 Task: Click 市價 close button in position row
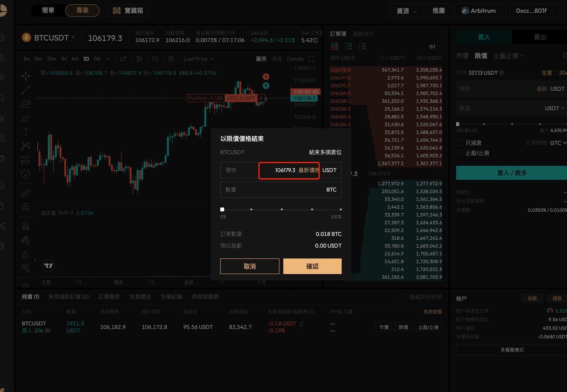[384, 327]
